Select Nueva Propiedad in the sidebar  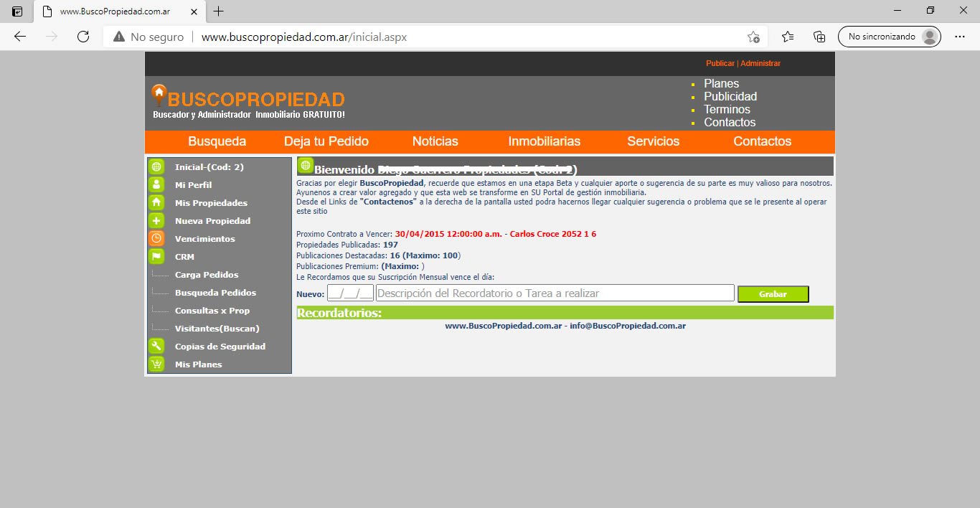pos(213,221)
